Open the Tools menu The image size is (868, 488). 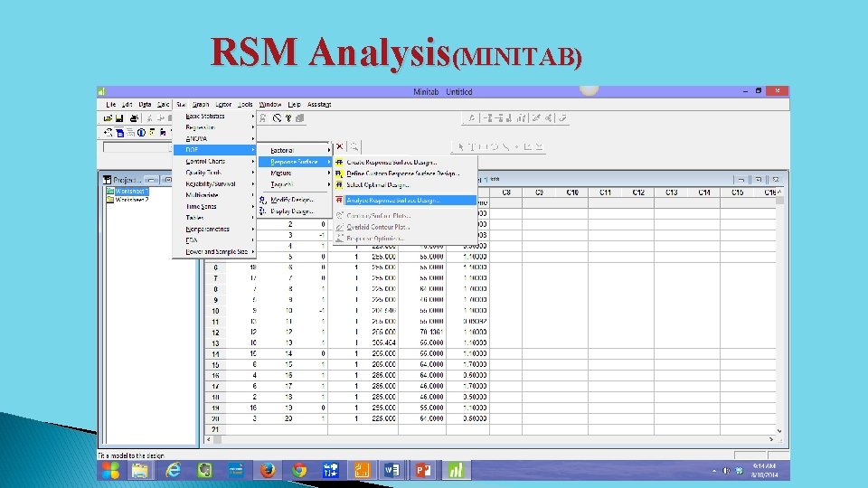click(245, 104)
